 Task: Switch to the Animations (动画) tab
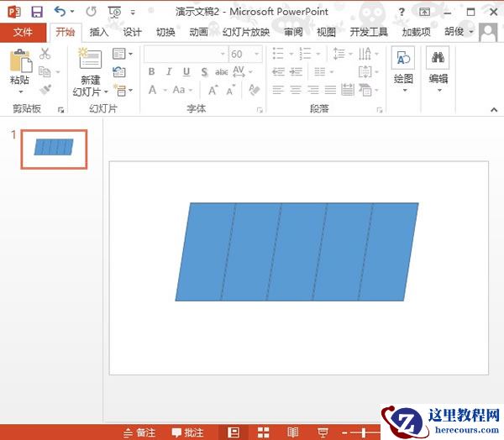click(x=198, y=32)
